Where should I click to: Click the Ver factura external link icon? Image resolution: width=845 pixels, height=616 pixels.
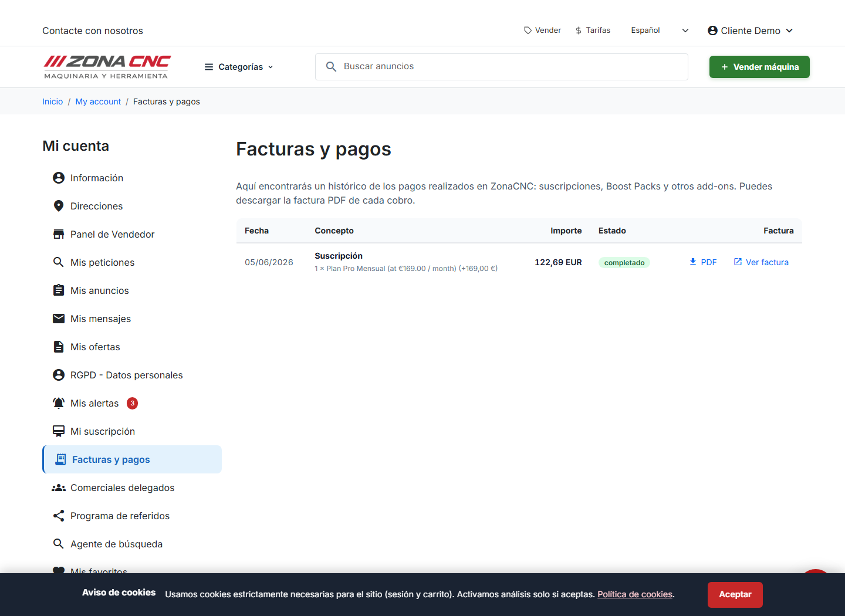(738, 262)
